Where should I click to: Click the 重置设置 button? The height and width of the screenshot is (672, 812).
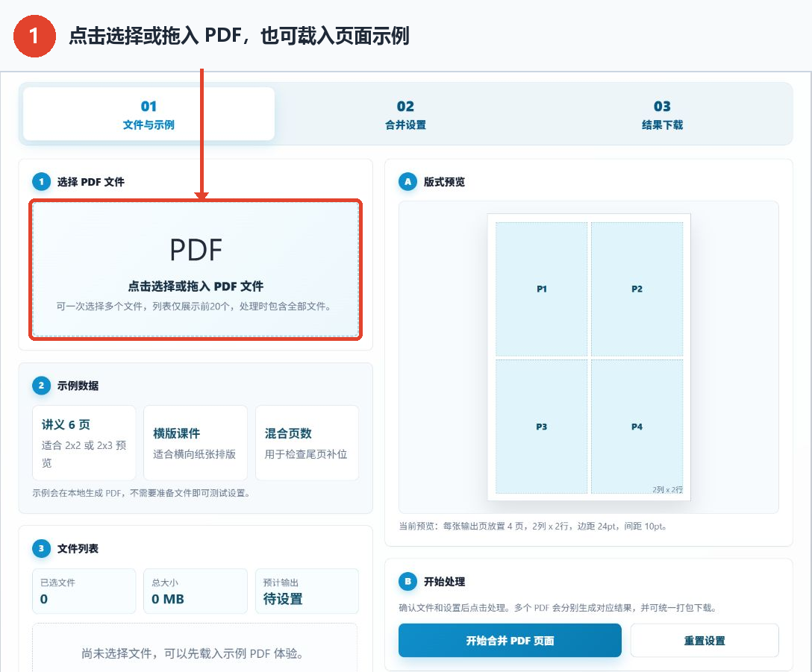coord(705,641)
